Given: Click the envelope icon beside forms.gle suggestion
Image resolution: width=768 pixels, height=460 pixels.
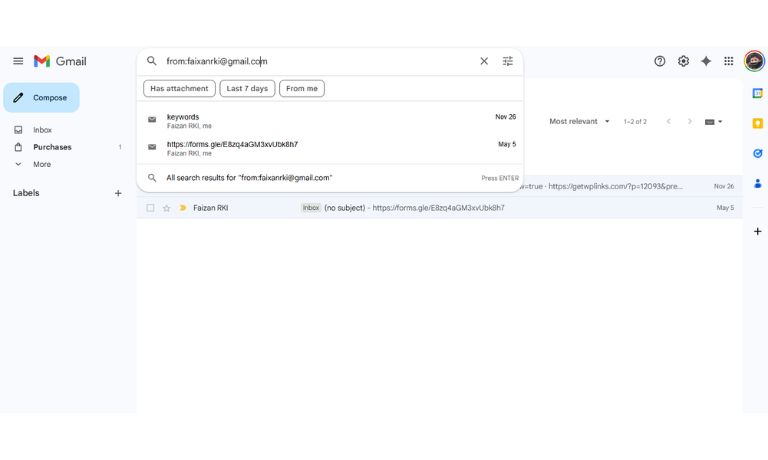Looking at the screenshot, I should click(x=152, y=147).
